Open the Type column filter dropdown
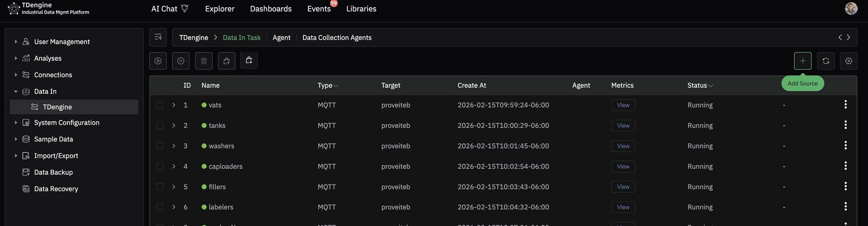 click(x=336, y=86)
